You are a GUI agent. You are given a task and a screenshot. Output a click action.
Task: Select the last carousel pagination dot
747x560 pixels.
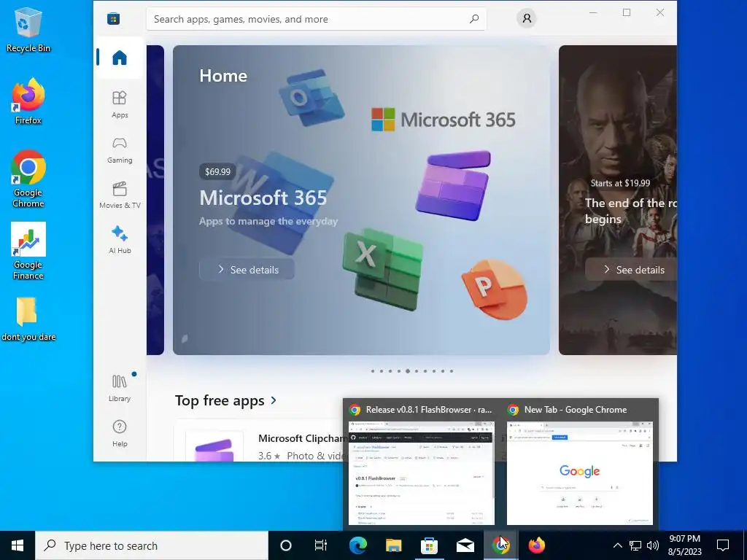click(452, 371)
